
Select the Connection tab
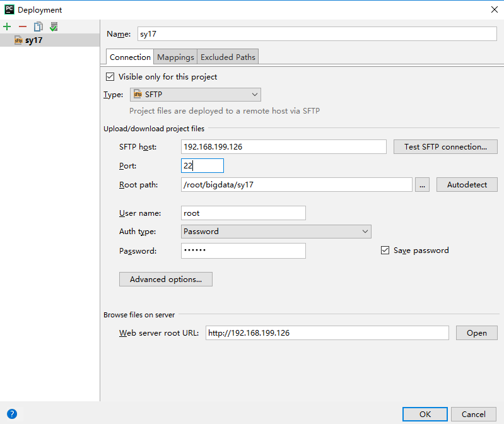(130, 57)
